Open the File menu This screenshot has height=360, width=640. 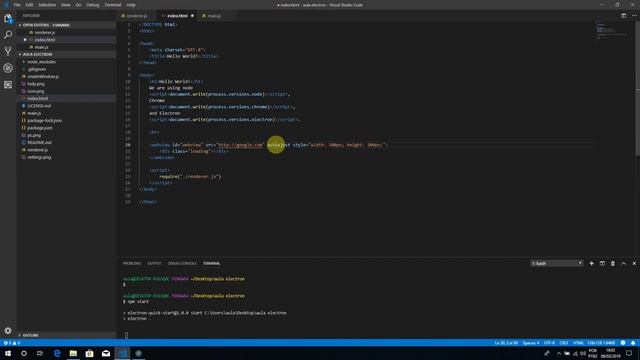17,5
